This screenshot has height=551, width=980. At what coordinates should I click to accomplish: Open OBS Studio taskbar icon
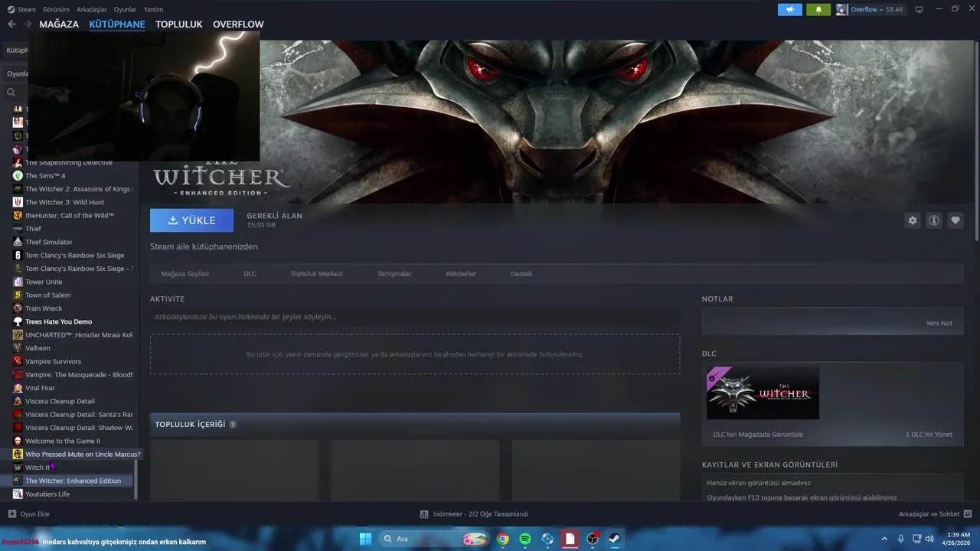point(593,539)
